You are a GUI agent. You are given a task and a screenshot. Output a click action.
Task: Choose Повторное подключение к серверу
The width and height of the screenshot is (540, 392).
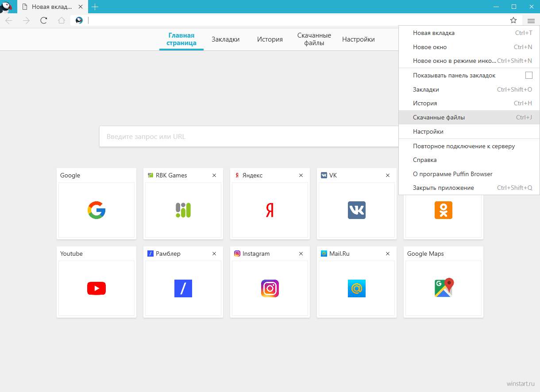click(469, 146)
